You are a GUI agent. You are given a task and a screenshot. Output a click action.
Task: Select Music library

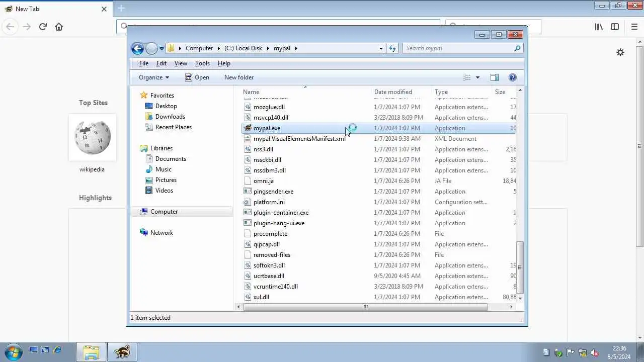(x=163, y=169)
